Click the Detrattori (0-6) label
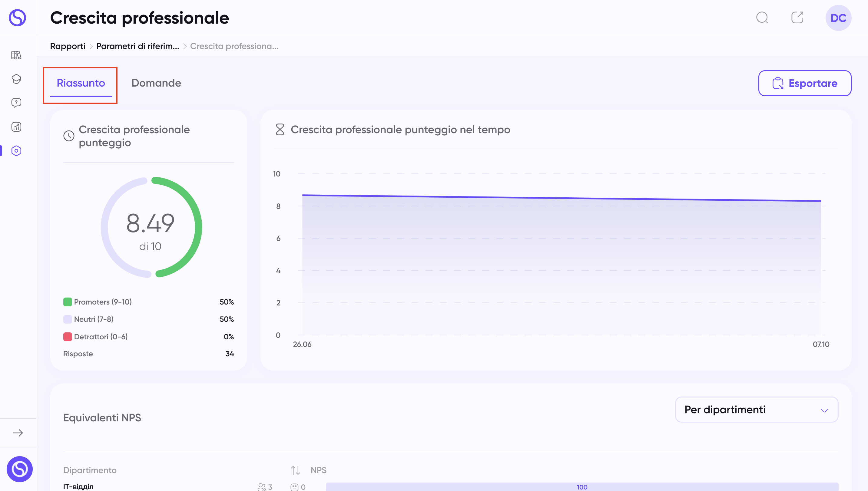Image resolution: width=868 pixels, height=491 pixels. click(x=101, y=337)
